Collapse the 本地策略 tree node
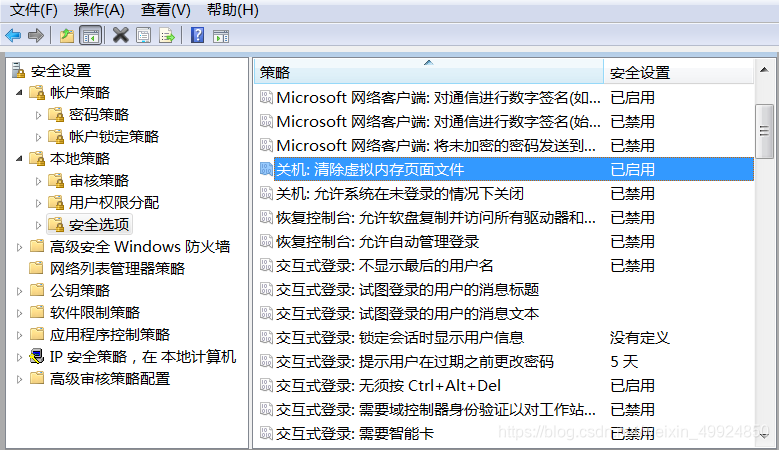Image resolution: width=779 pixels, height=450 pixels. tap(21, 159)
